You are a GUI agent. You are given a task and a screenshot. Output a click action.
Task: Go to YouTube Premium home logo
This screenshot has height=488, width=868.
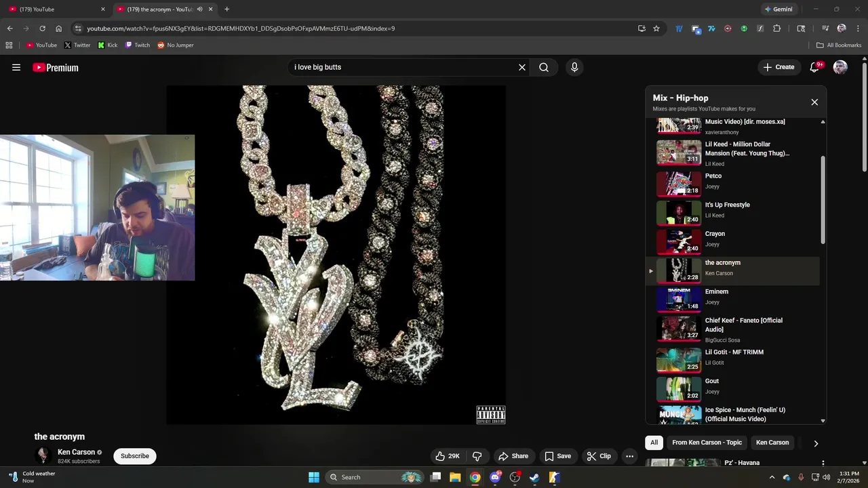56,67
